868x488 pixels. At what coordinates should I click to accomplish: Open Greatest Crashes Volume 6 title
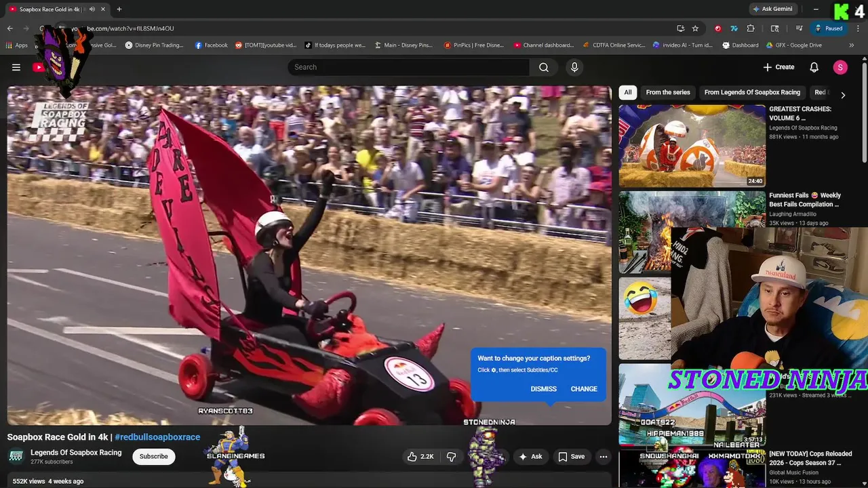click(x=800, y=113)
